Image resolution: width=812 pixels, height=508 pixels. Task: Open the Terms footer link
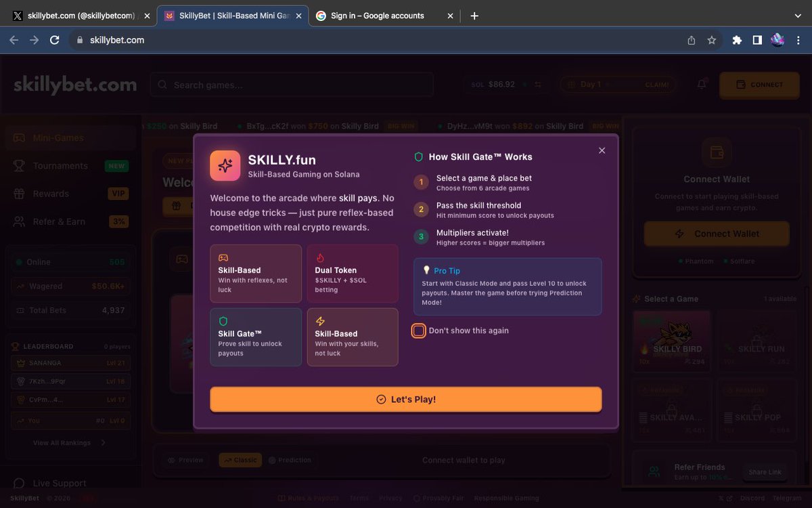click(359, 499)
